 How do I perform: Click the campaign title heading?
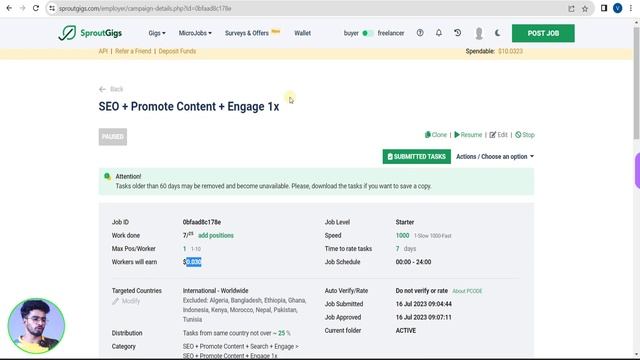[x=189, y=107]
